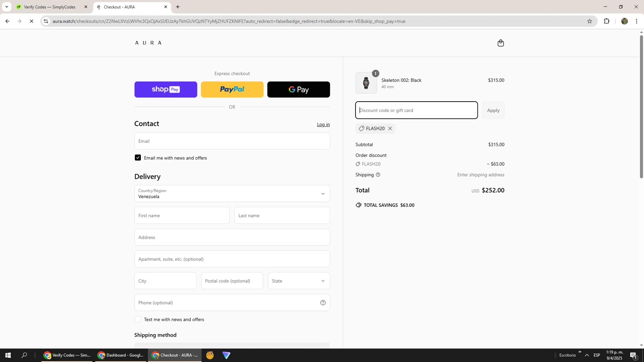
Task: Close the Verify Codes tab
Action: [85, 7]
